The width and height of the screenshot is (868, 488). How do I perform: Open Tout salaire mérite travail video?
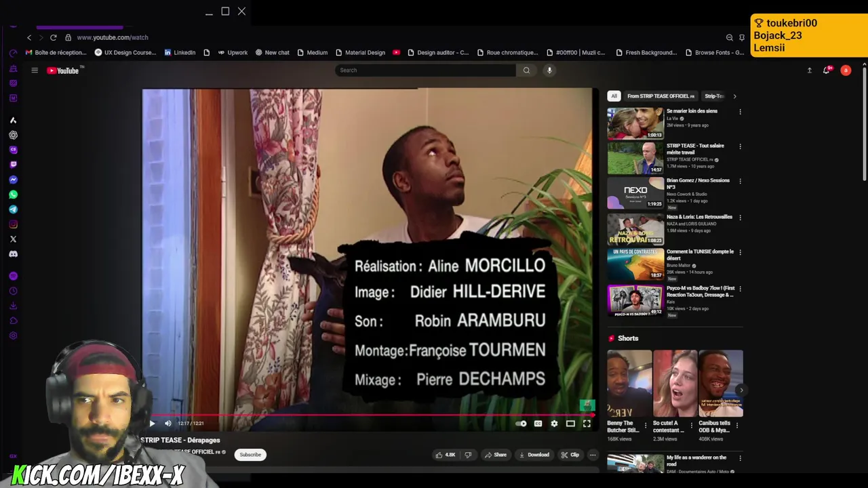635,158
